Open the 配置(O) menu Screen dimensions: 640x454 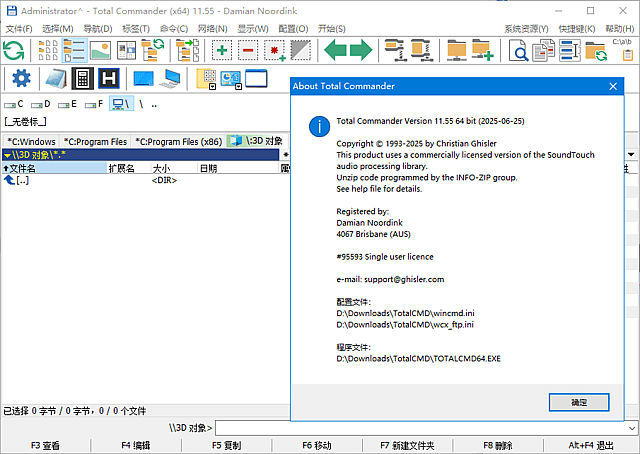click(293, 29)
